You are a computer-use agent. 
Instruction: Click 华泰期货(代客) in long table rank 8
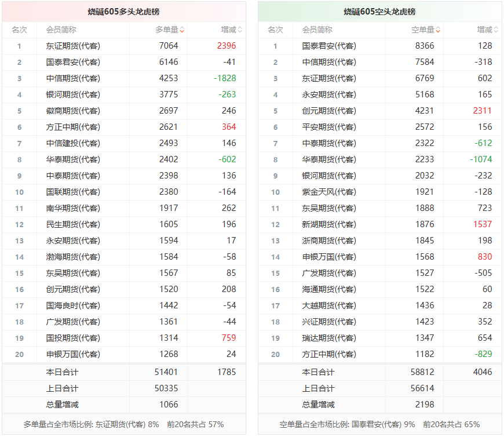coord(73,159)
